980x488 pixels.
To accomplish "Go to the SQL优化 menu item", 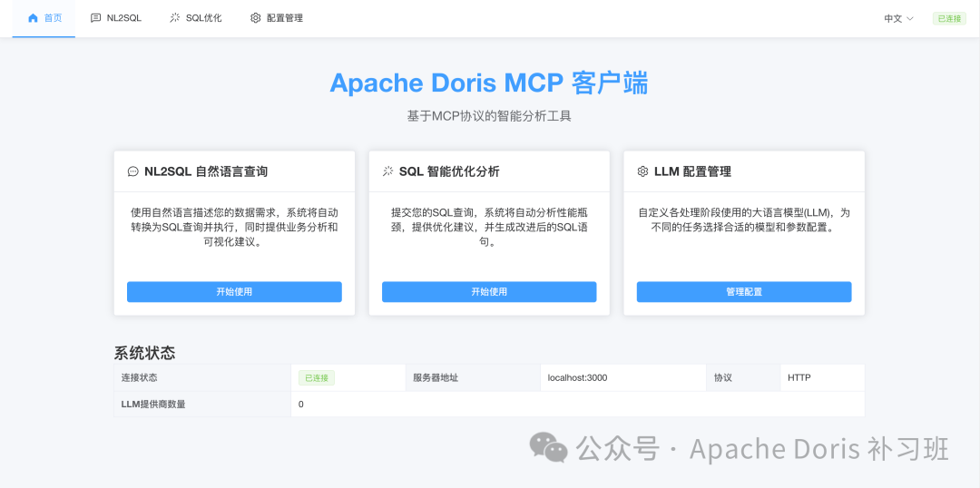I will click(x=196, y=18).
